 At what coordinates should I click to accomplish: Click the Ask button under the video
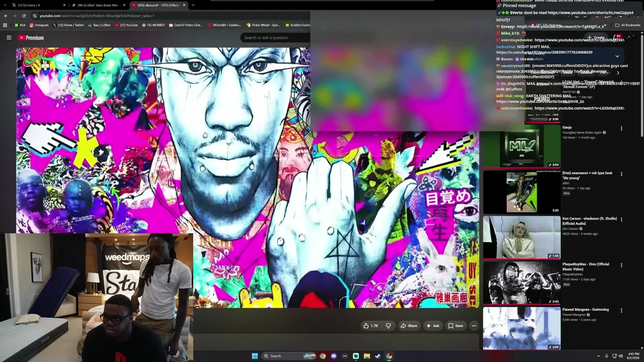pos(433,326)
